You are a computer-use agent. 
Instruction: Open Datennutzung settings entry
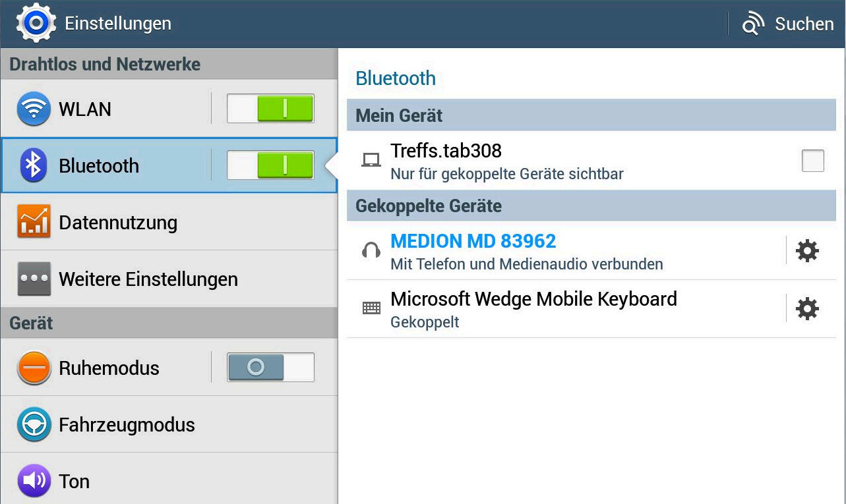[x=119, y=223]
